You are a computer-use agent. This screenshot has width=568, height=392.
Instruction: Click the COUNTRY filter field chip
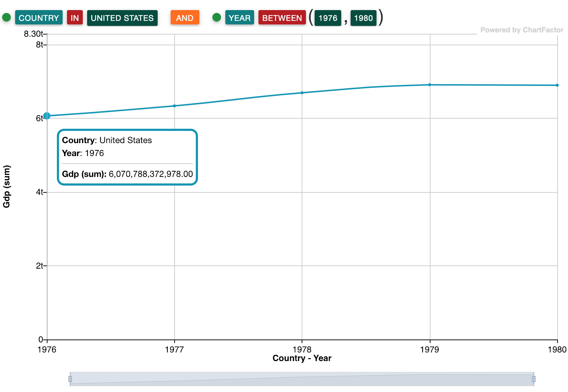click(x=39, y=18)
